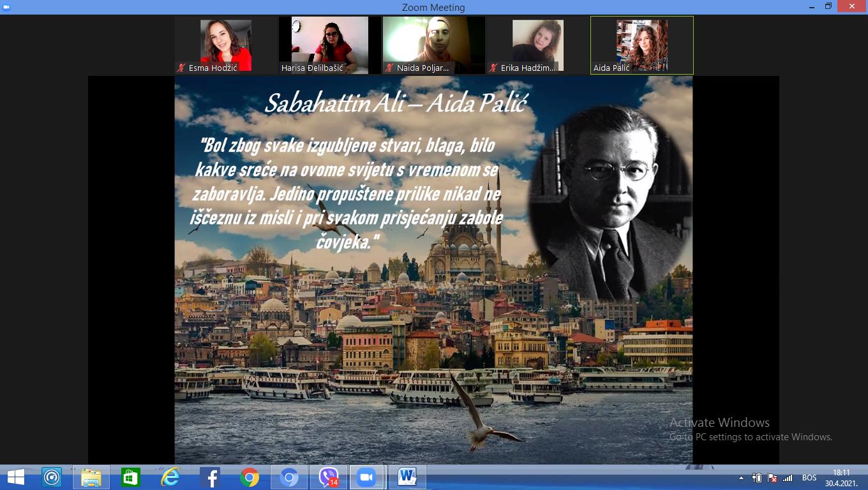The width and height of the screenshot is (868, 490).
Task: Click the Zoom app taskbar button
Action: coord(367,477)
